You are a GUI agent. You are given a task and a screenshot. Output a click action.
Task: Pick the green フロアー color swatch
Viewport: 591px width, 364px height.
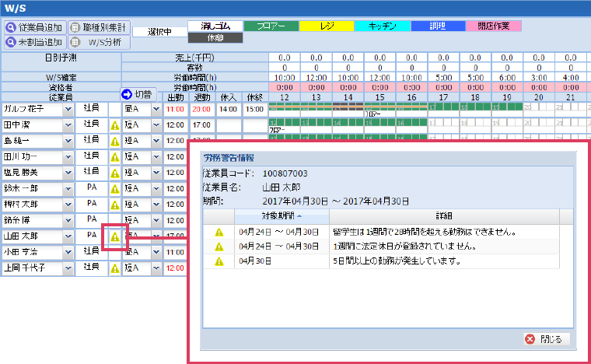pyautogui.click(x=271, y=26)
